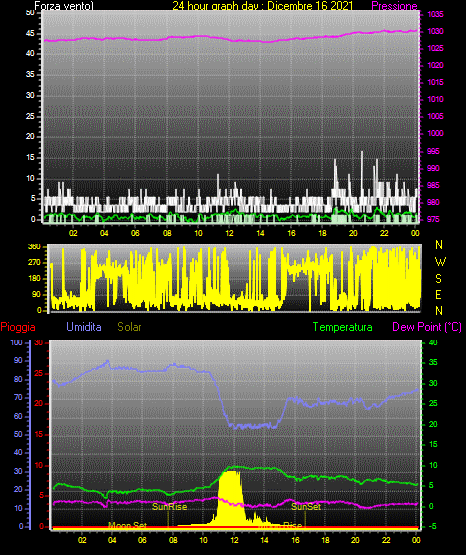Viewport: 466px width, 555px height.
Task: Click the yellow solar radiation peak
Action: click(230, 496)
